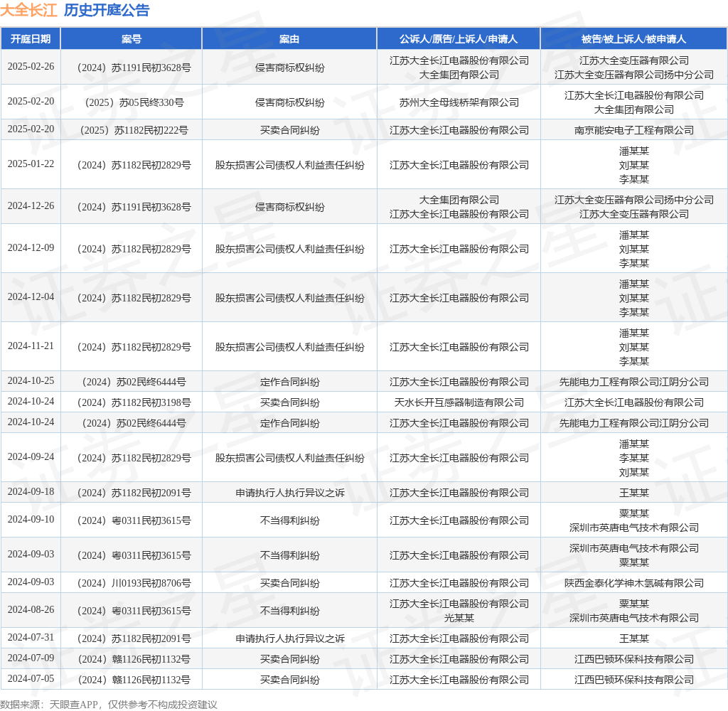
Task: Select the date cell 2024-12-09
Action: [x=31, y=248]
